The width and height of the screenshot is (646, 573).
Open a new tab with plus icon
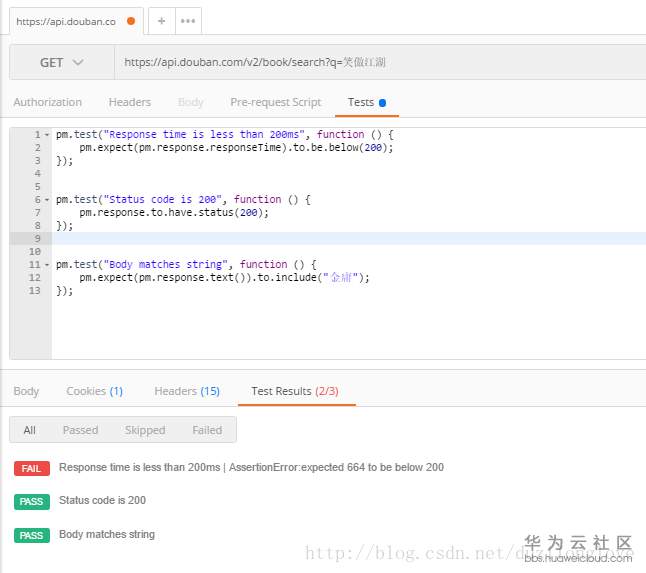point(162,21)
